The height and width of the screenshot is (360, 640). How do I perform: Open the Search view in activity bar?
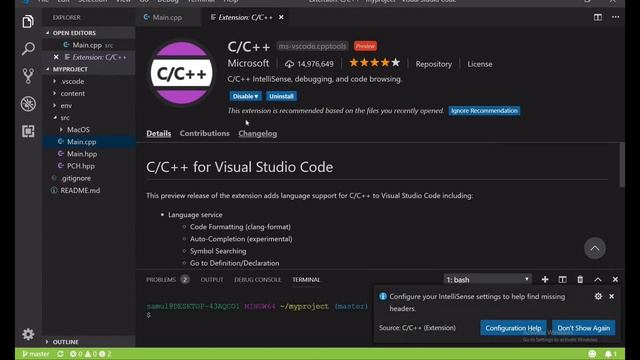tap(28, 49)
